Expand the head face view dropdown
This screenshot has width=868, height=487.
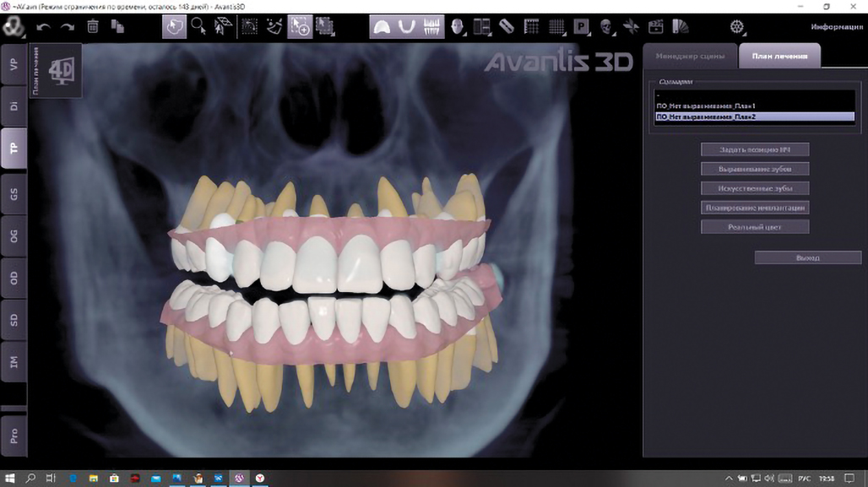tap(458, 27)
